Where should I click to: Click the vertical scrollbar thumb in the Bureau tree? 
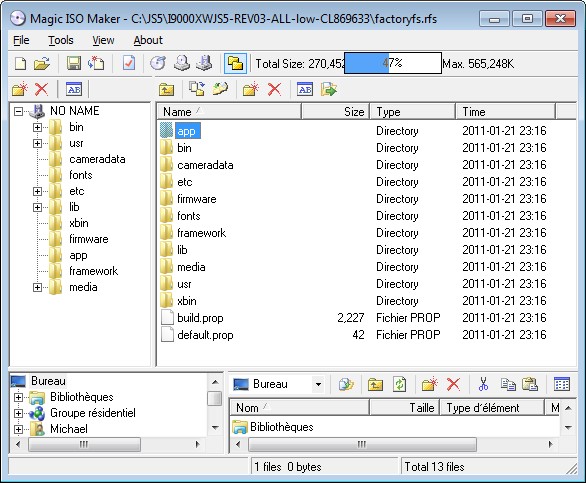pyautogui.click(x=215, y=399)
